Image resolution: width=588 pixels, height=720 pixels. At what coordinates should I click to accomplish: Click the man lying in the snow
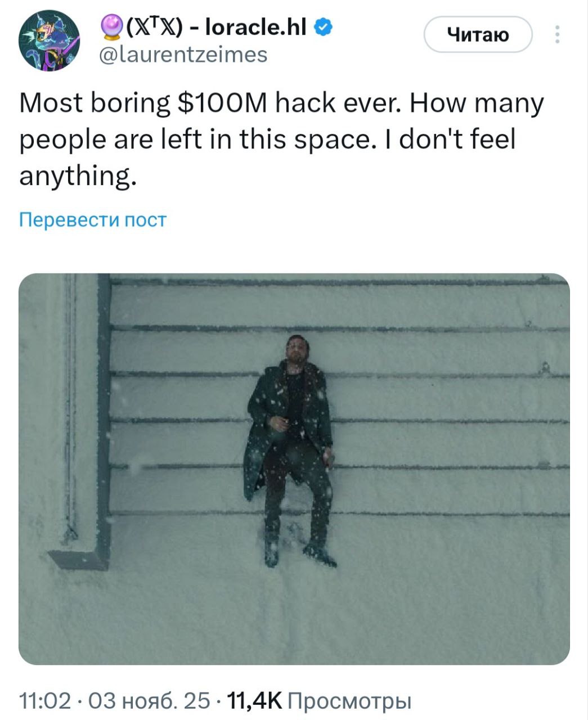click(290, 433)
